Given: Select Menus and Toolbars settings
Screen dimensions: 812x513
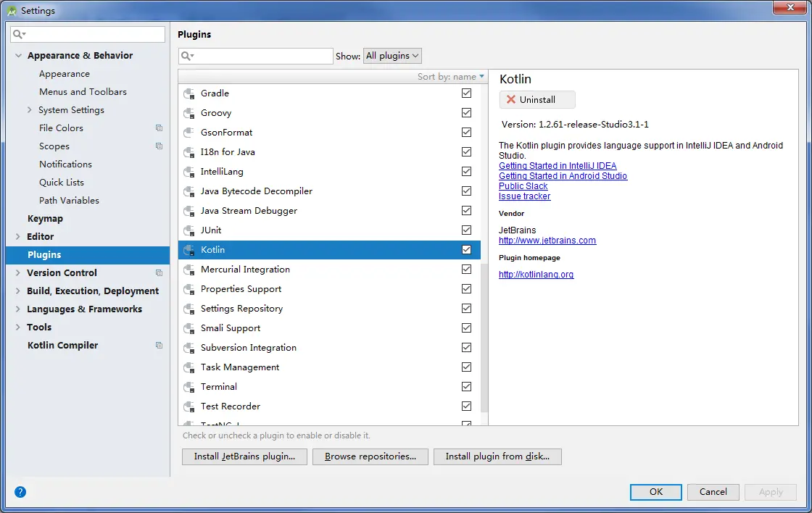Looking at the screenshot, I should 83,91.
